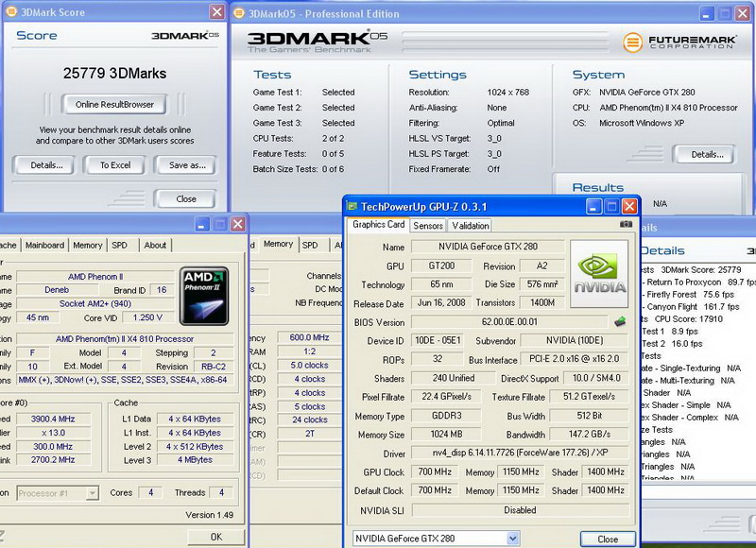
Task: Click the Deneb code name field
Action: [x=57, y=290]
